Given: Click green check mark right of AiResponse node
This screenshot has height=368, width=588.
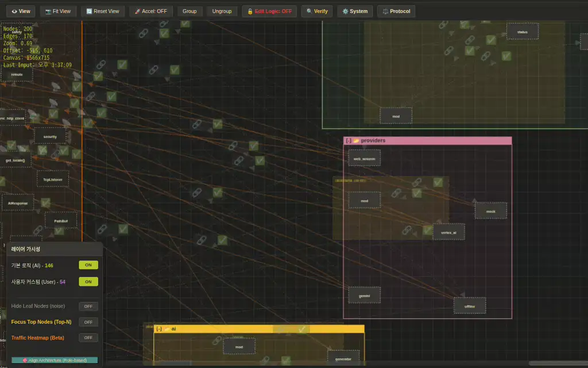Looking at the screenshot, I should coord(46,203).
